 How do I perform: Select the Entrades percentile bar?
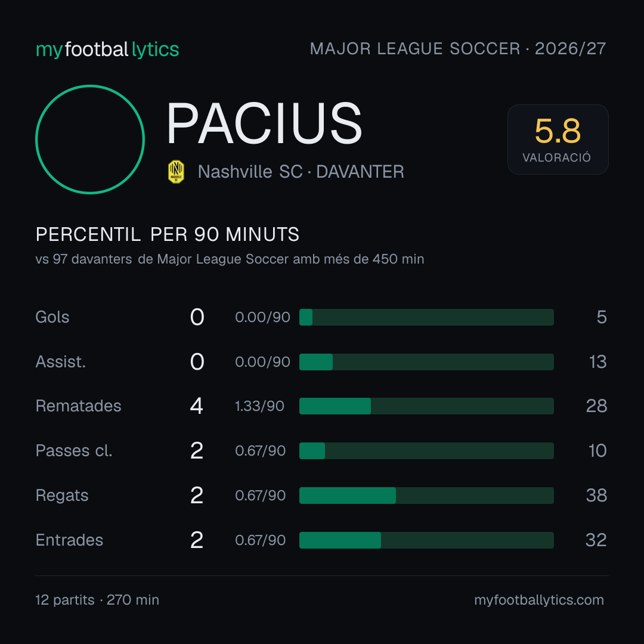[x=426, y=540]
